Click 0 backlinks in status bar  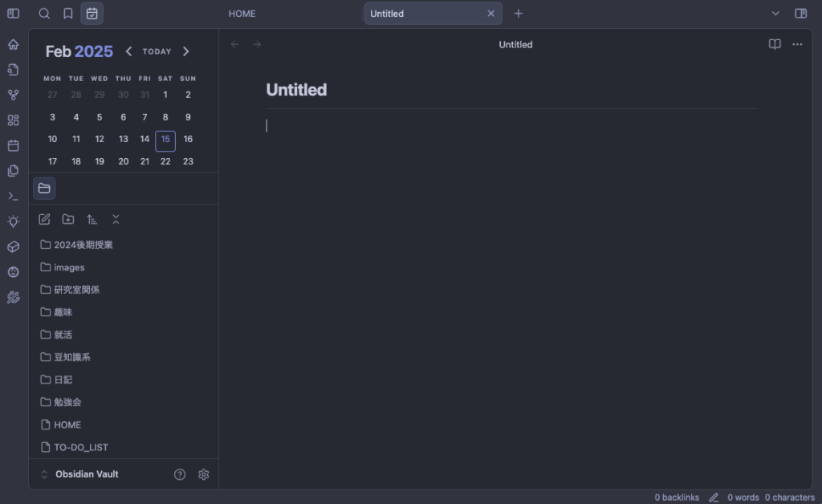coord(677,498)
